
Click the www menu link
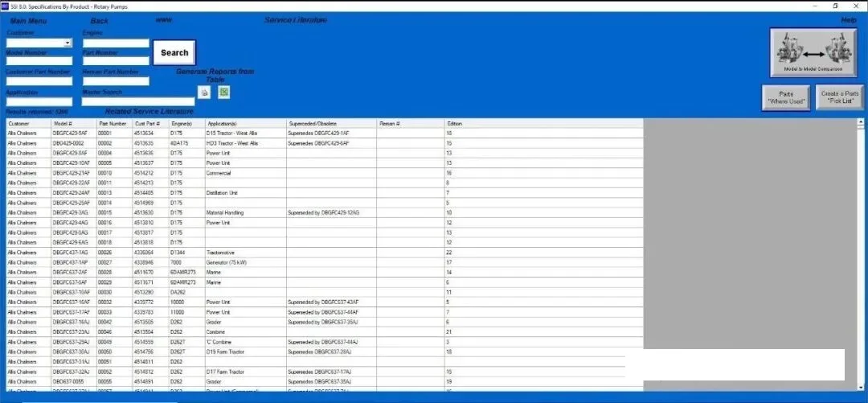coord(163,19)
